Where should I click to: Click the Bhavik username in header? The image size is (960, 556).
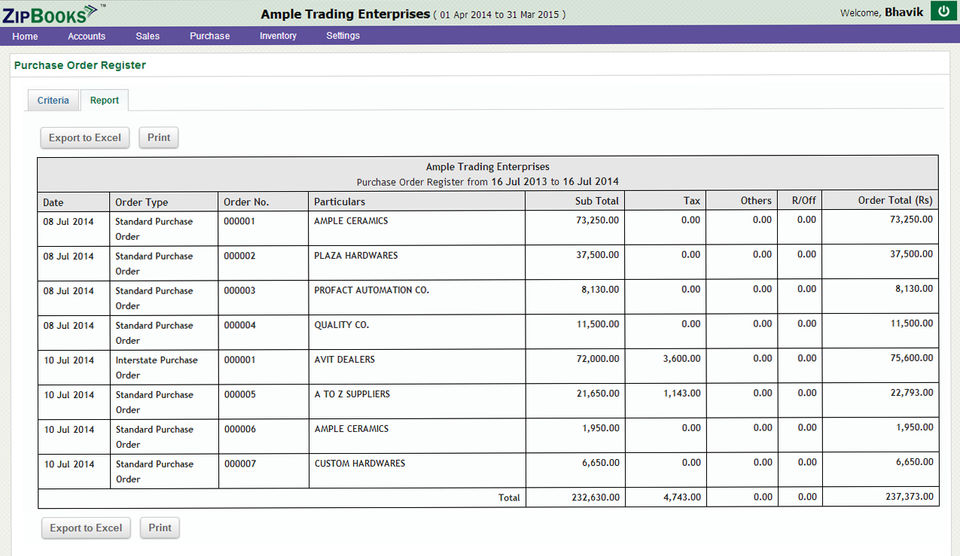[x=904, y=12]
